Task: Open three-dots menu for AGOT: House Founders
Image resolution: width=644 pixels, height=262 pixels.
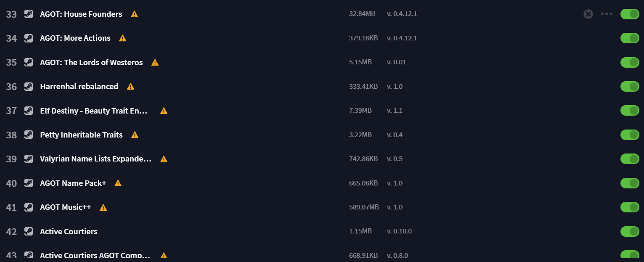Action: [607, 14]
